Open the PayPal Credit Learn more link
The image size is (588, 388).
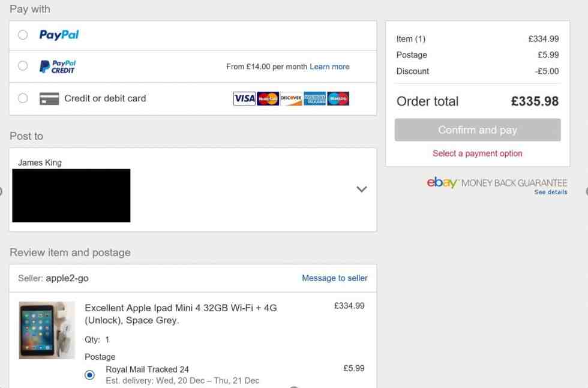pos(329,67)
